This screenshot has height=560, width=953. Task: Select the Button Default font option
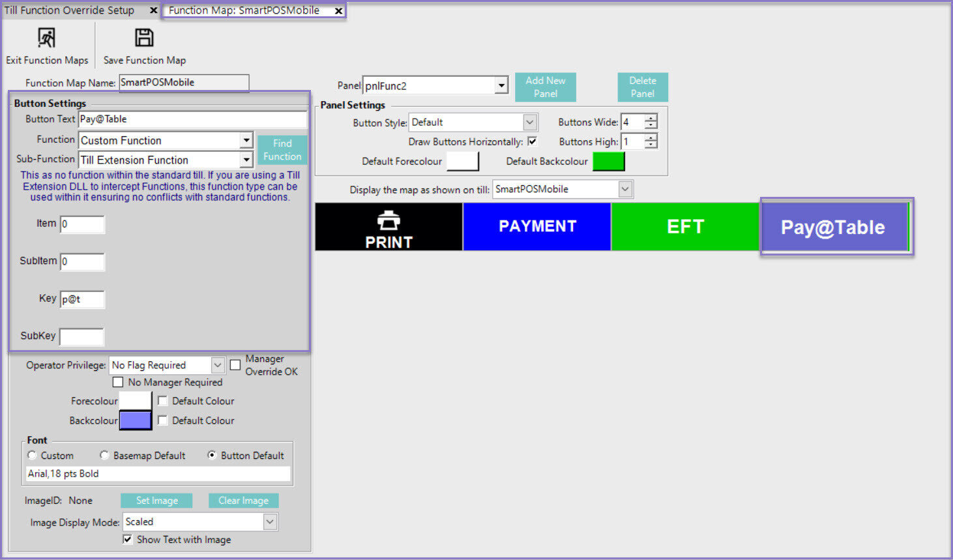[212, 455]
